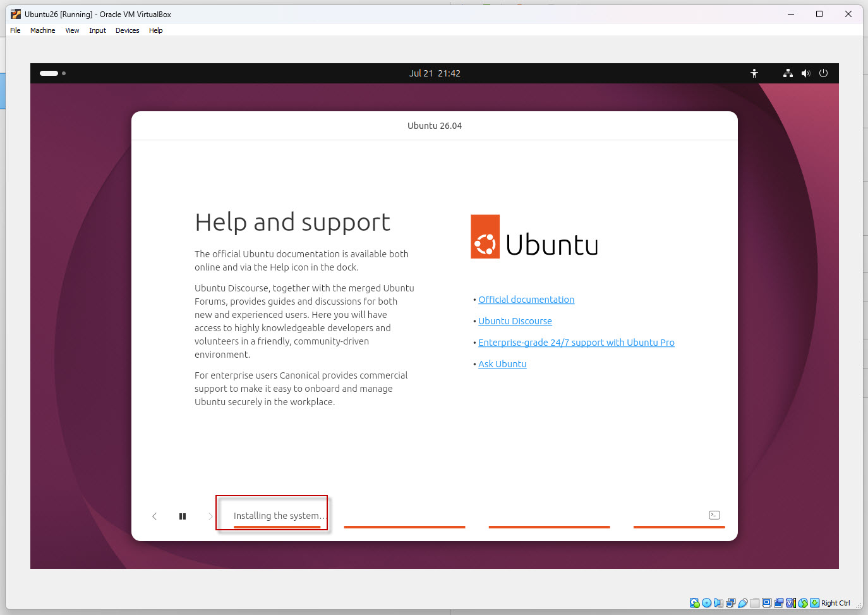Click the large "Ubuntu" wordmark
The width and height of the screenshot is (868, 615).
tap(552, 245)
